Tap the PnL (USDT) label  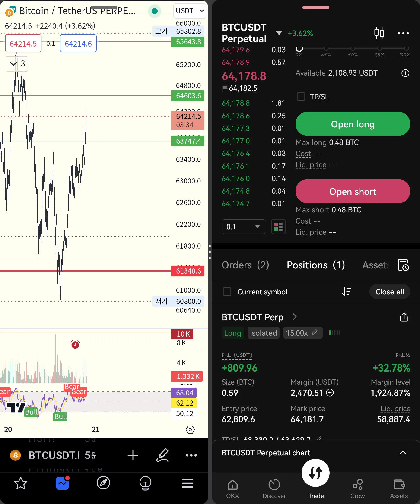tap(237, 355)
